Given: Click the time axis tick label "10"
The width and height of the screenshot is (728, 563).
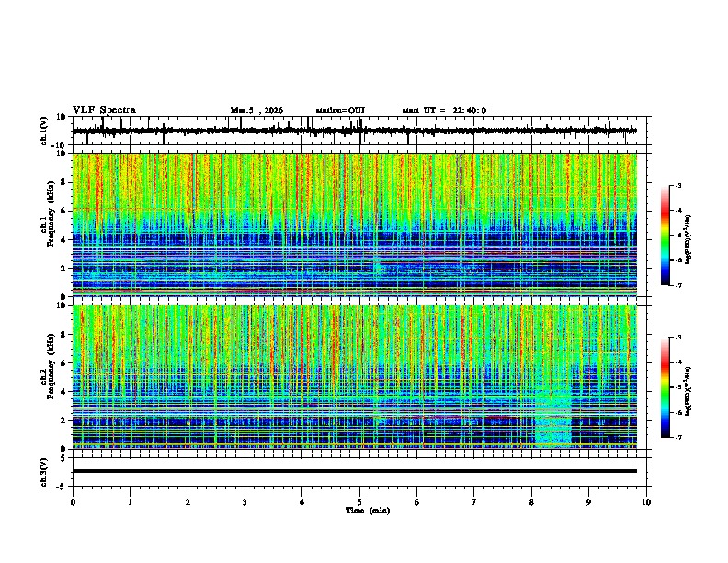Looking at the screenshot, I should coord(646,502).
